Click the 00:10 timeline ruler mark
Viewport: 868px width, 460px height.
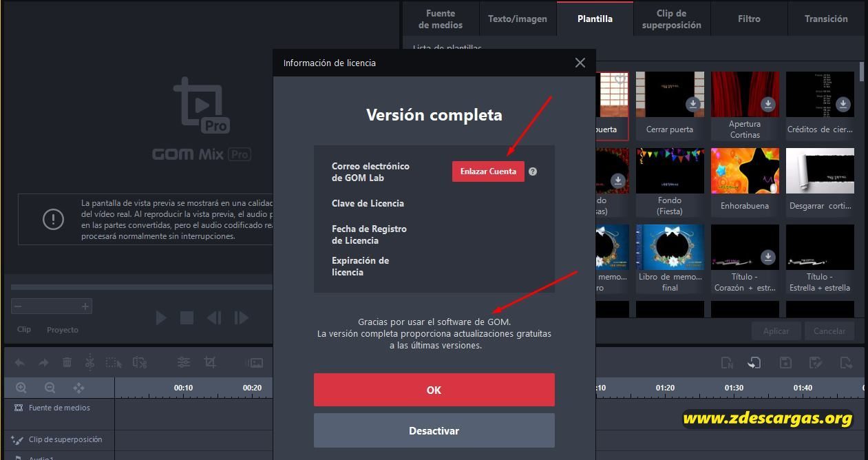183,388
